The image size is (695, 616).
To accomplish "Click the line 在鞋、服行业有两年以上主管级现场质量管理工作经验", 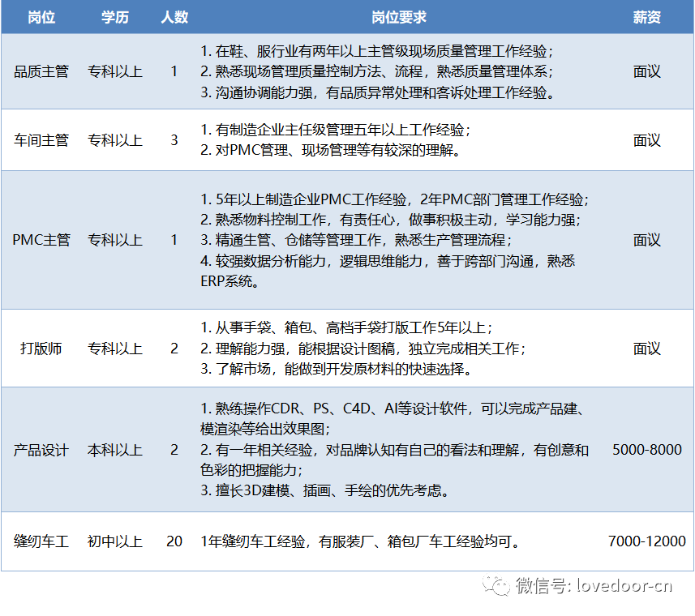I will click(377, 51).
